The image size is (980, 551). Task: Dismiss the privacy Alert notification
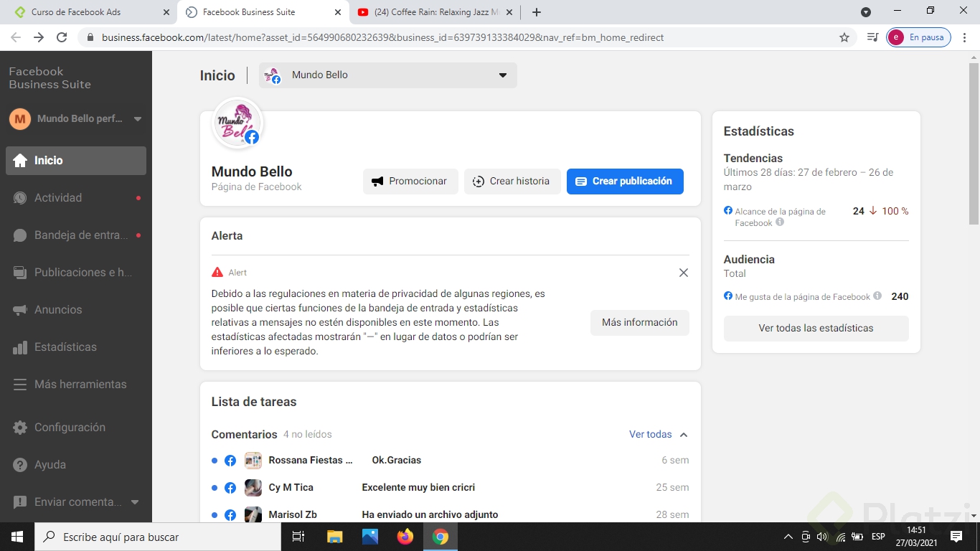(x=683, y=273)
